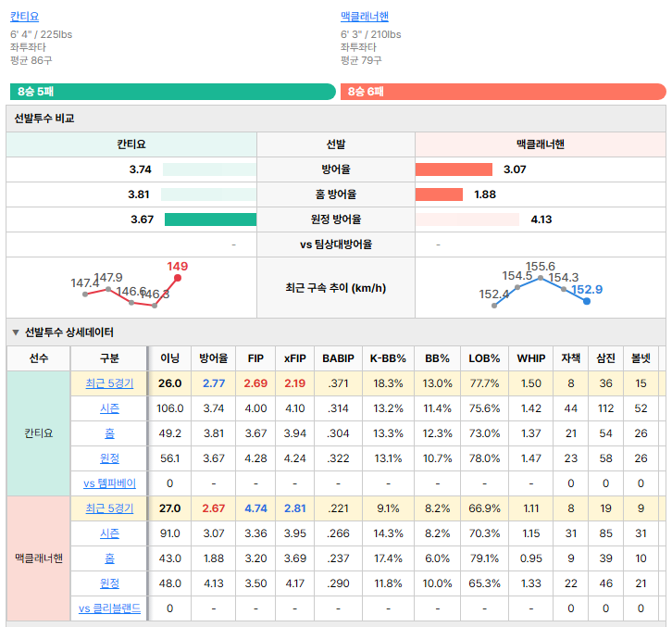The image size is (672, 627).
Task: Click the 이닝 column header
Action: click(169, 358)
